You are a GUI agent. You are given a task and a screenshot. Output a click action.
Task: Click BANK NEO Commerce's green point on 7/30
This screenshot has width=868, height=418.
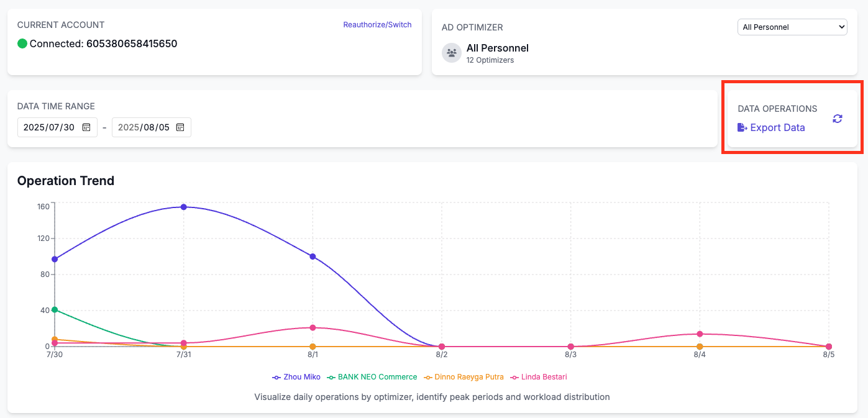point(55,309)
